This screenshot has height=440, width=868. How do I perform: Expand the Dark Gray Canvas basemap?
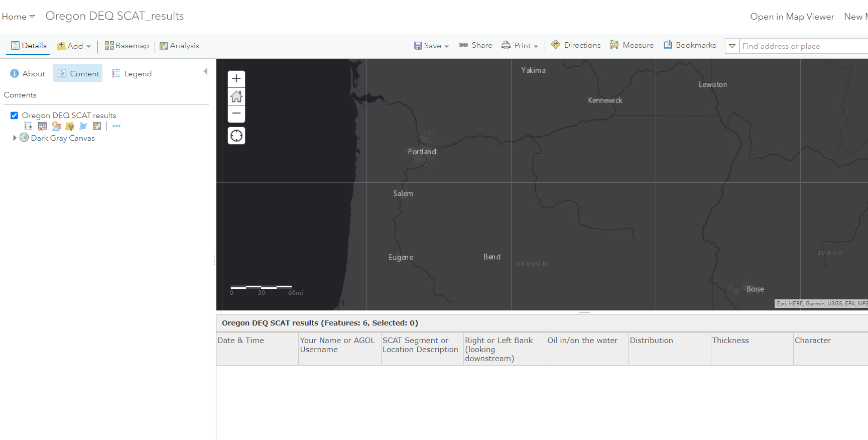(x=15, y=138)
